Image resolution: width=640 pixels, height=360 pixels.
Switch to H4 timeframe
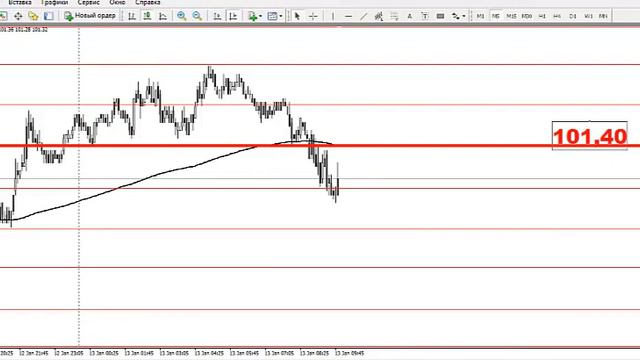[x=557, y=16]
